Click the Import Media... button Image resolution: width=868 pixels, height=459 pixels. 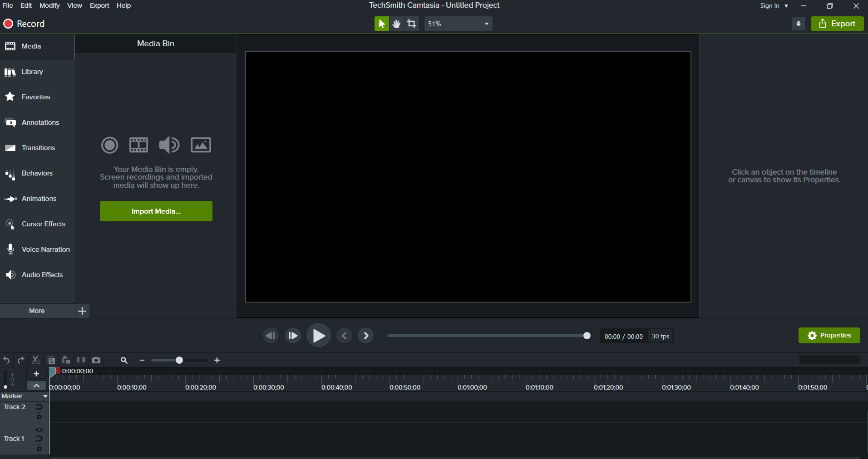[156, 211]
